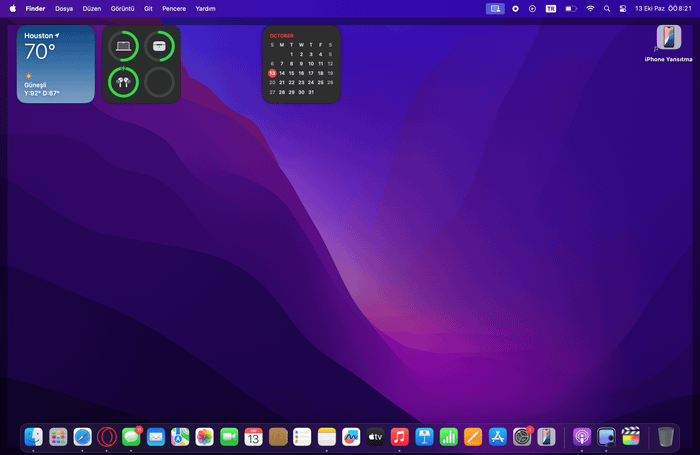This screenshot has width=700, height=455.
Task: Open the Pencere menu
Action: point(174,8)
